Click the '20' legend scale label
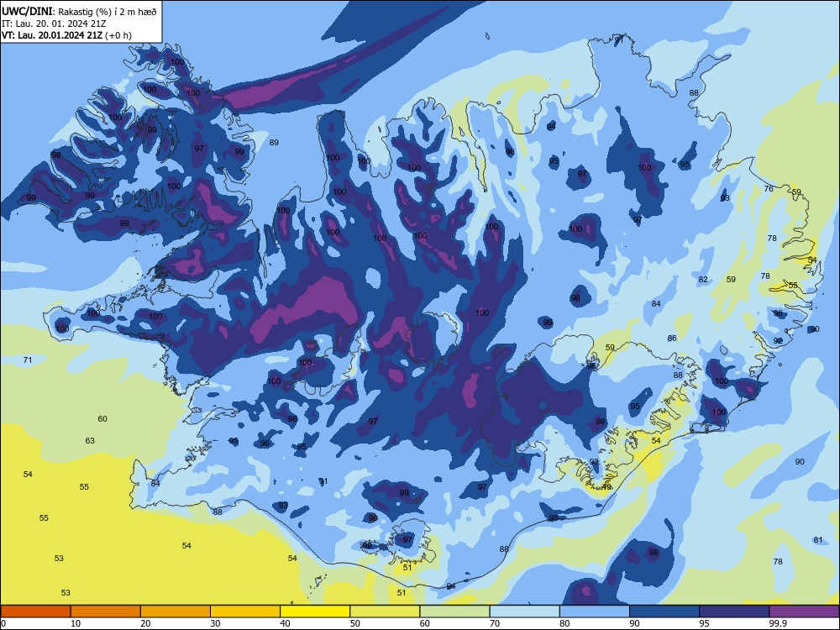840x630 pixels. 145,623
